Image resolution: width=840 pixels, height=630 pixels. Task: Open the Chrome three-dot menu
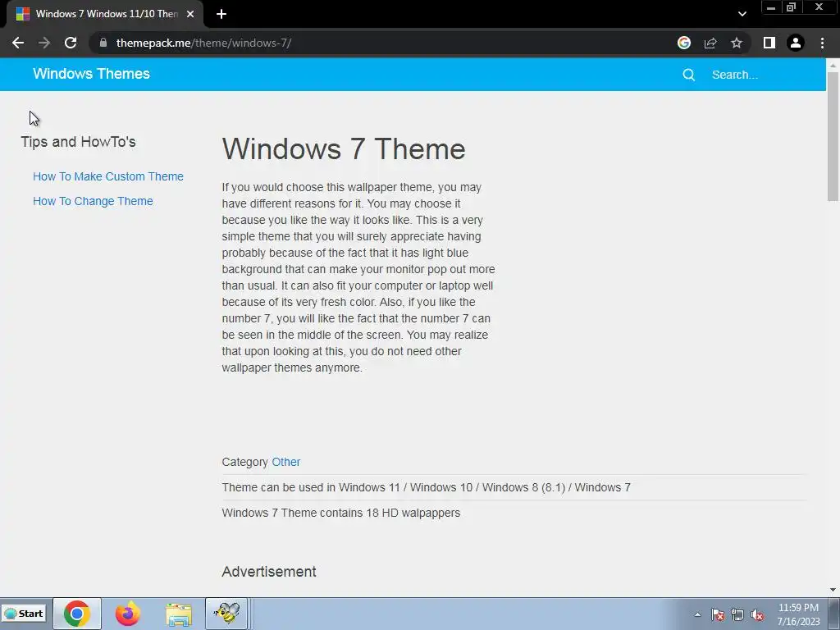pyautogui.click(x=822, y=43)
